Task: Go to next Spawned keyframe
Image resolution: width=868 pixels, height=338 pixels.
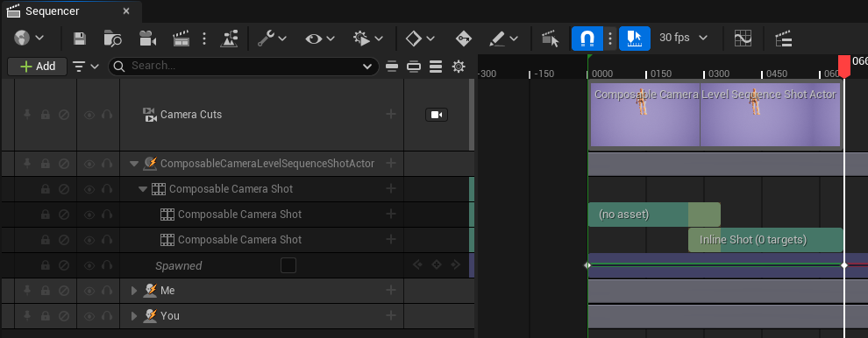Action: (455, 265)
